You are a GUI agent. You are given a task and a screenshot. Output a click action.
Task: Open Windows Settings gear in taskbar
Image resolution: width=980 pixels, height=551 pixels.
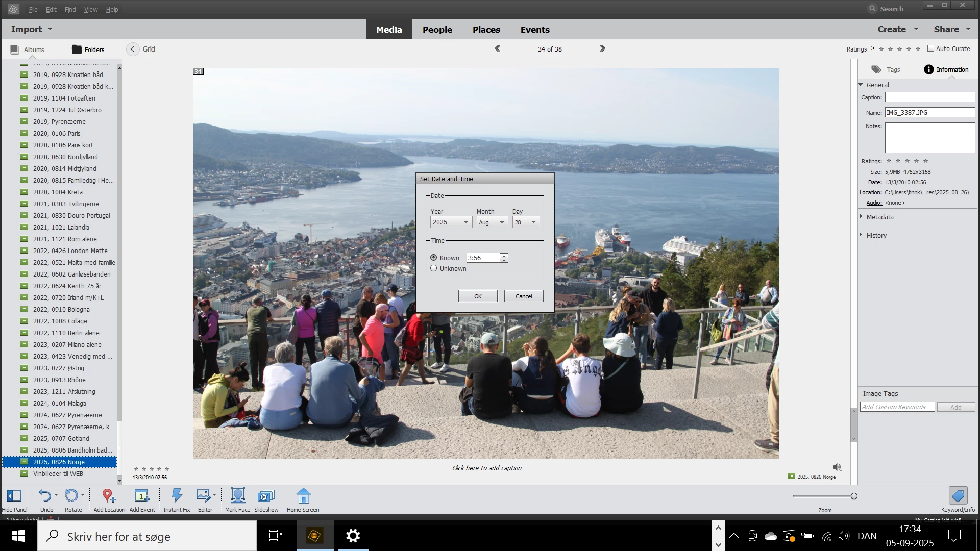pos(353,536)
